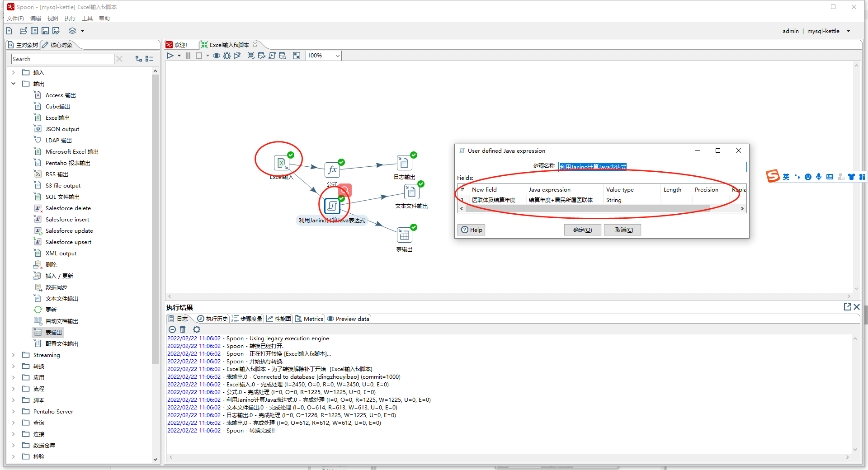Image resolution: width=868 pixels, height=470 pixels.
Task: Collapse the 输出 folder in the tree
Action: click(x=13, y=84)
